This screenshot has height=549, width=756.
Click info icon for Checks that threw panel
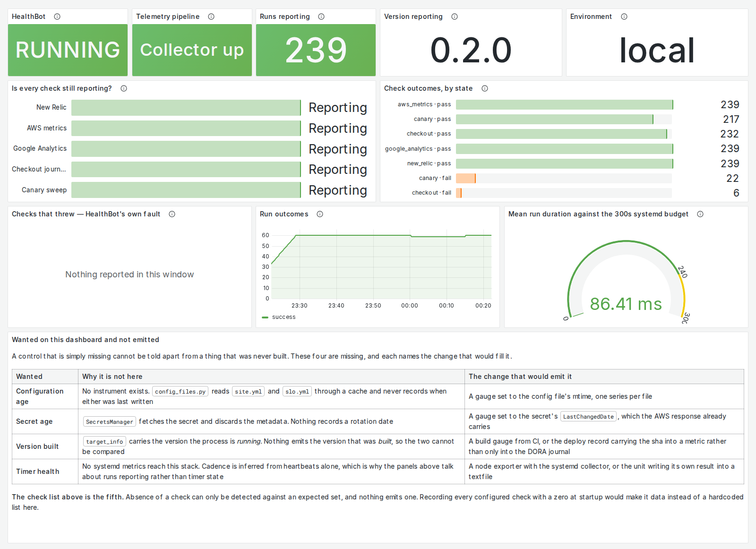click(x=172, y=214)
